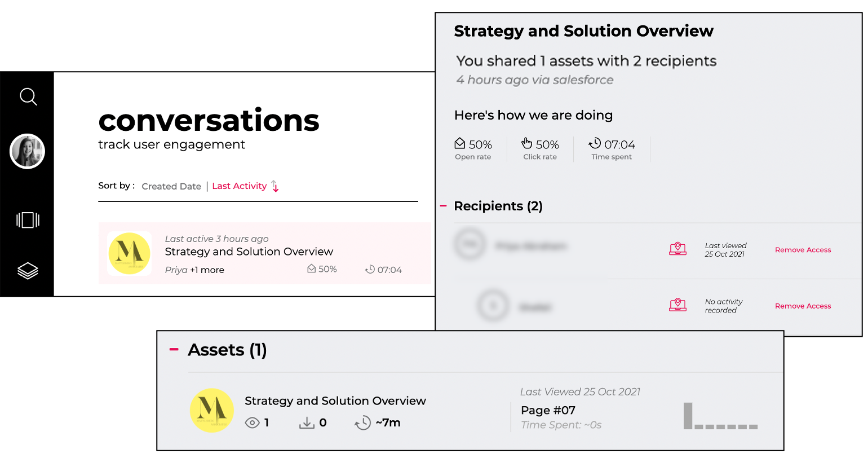868x458 pixels.
Task: Sort conversations by Created Date
Action: click(x=171, y=186)
